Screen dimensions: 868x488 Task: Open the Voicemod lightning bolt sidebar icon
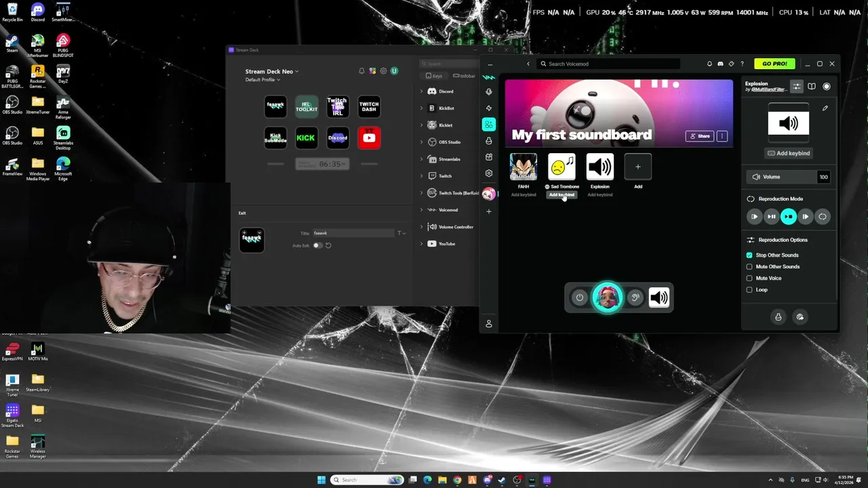click(x=488, y=108)
